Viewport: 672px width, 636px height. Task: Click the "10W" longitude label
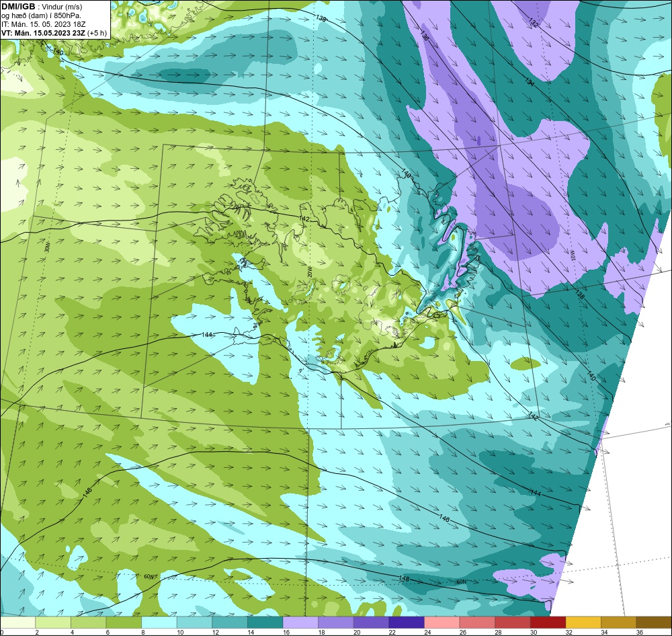click(x=573, y=256)
